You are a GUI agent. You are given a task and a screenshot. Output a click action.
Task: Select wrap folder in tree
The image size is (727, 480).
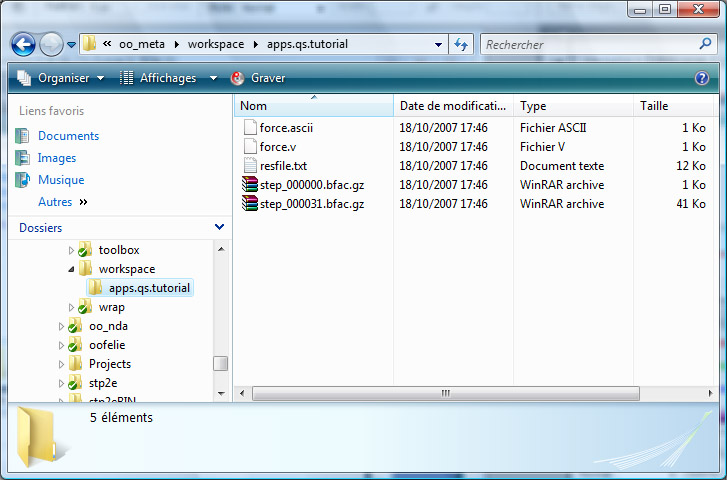click(x=111, y=307)
